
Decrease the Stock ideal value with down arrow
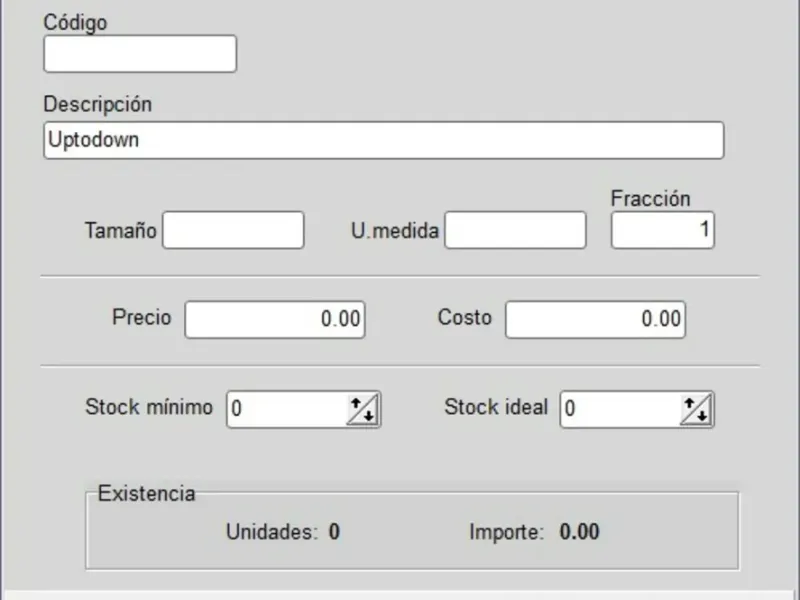click(x=701, y=415)
